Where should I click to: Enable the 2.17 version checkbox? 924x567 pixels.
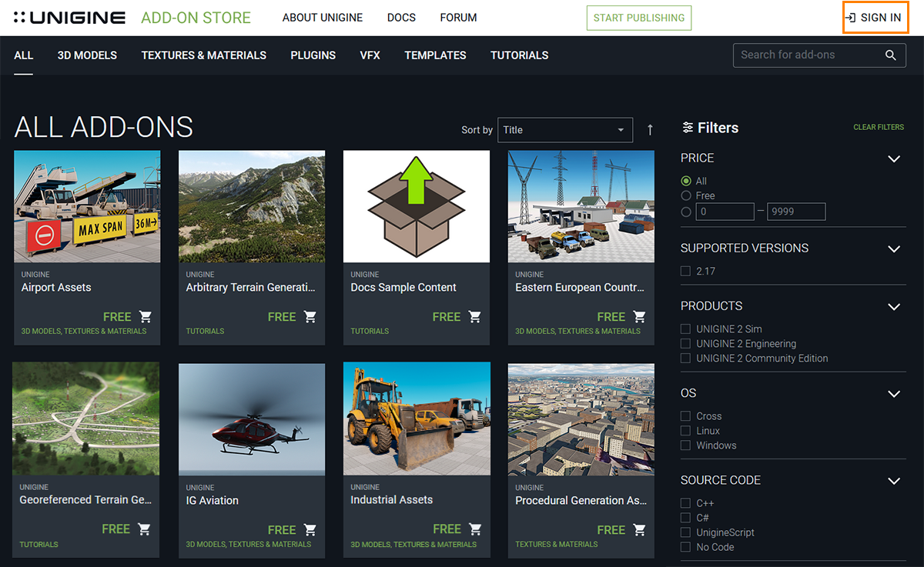[x=686, y=271]
